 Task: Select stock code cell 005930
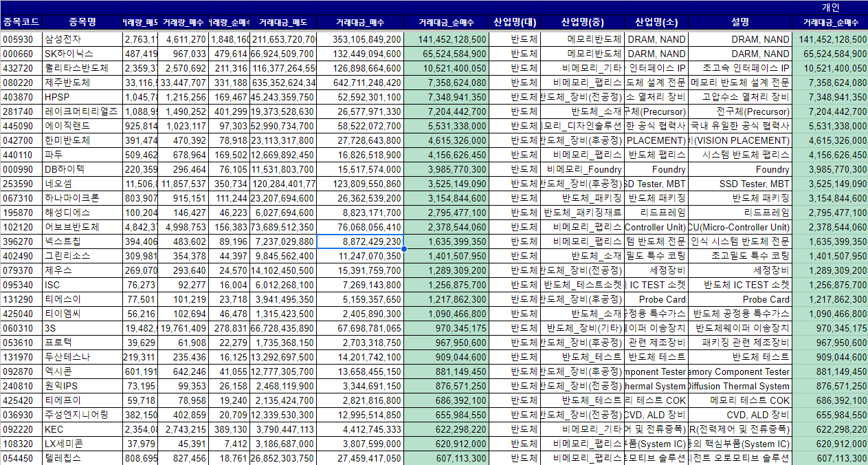(21, 39)
